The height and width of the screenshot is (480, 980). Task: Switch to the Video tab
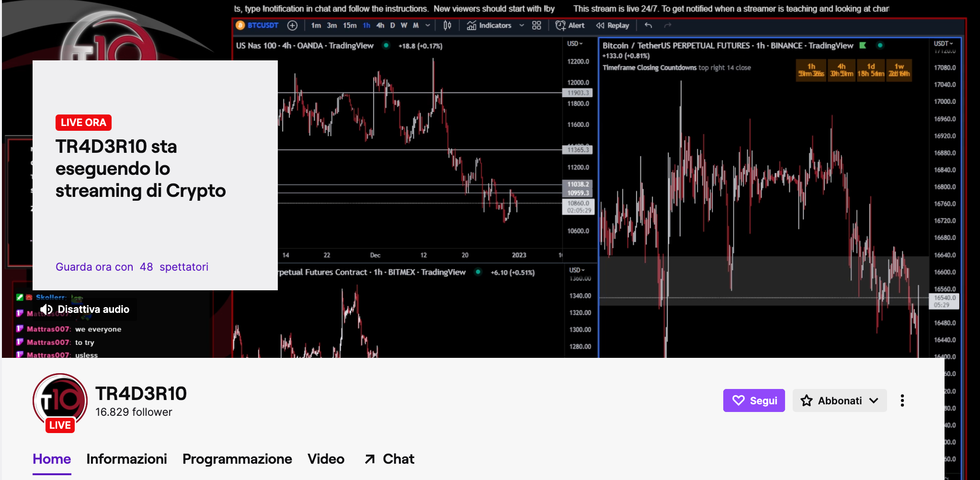click(x=326, y=459)
